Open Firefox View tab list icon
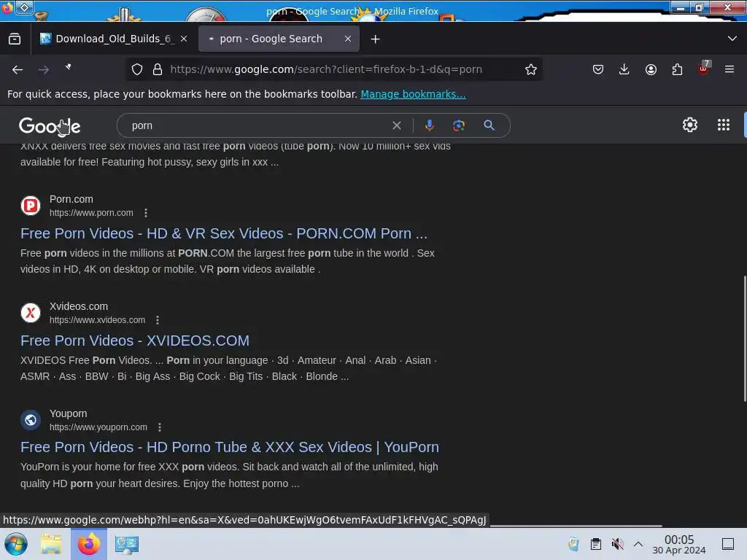This screenshot has height=560, width=747. click(x=15, y=39)
